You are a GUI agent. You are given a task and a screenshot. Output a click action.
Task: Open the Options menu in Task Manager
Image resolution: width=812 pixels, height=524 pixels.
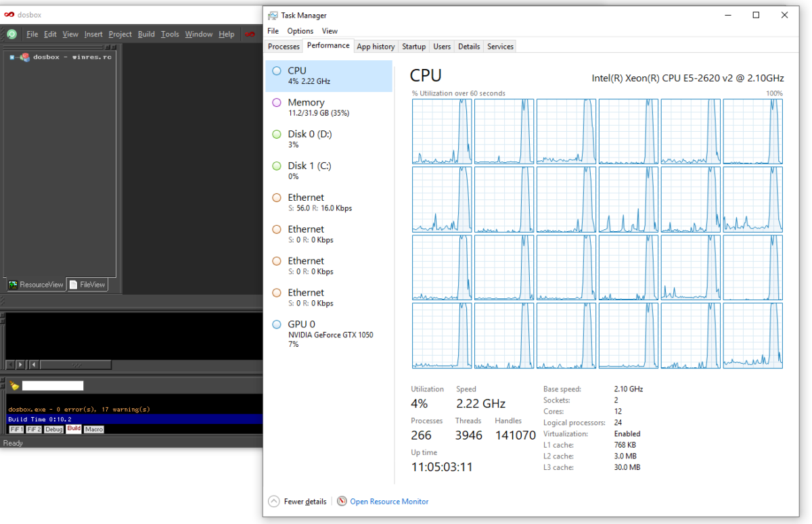coord(300,30)
